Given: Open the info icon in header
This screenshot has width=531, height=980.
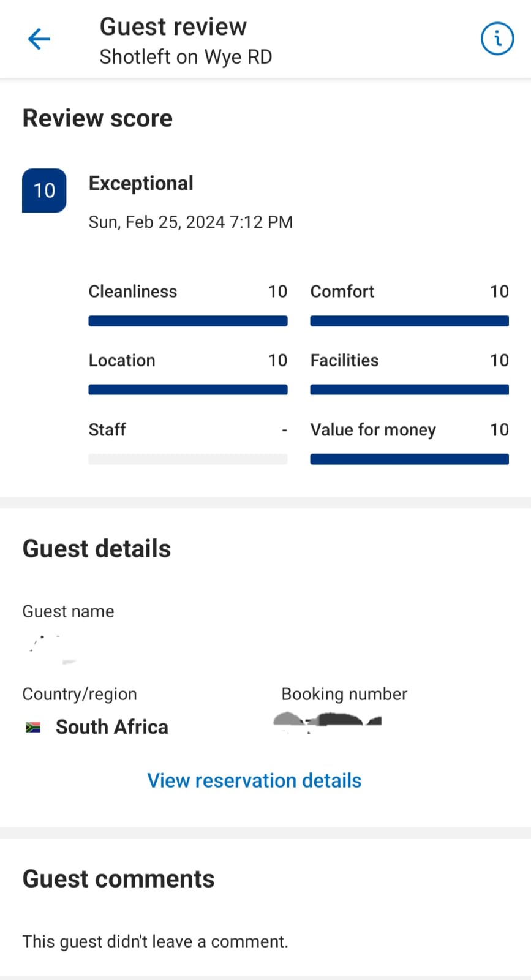Looking at the screenshot, I should pos(497,39).
